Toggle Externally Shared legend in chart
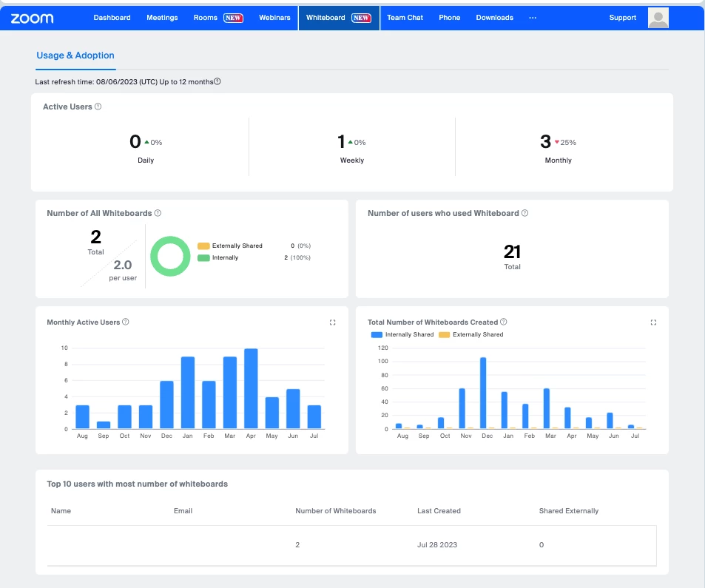The image size is (705, 588). (x=470, y=334)
